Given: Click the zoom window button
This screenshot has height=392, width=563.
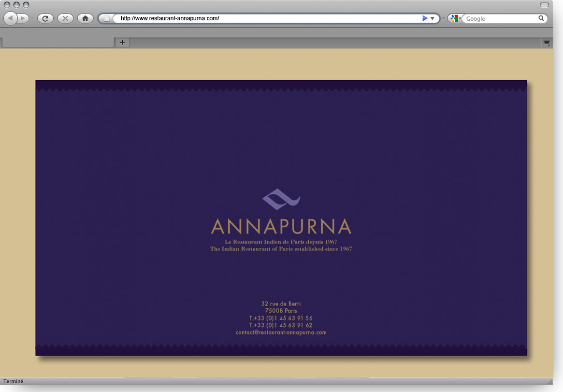Looking at the screenshot, I should (x=26, y=5).
